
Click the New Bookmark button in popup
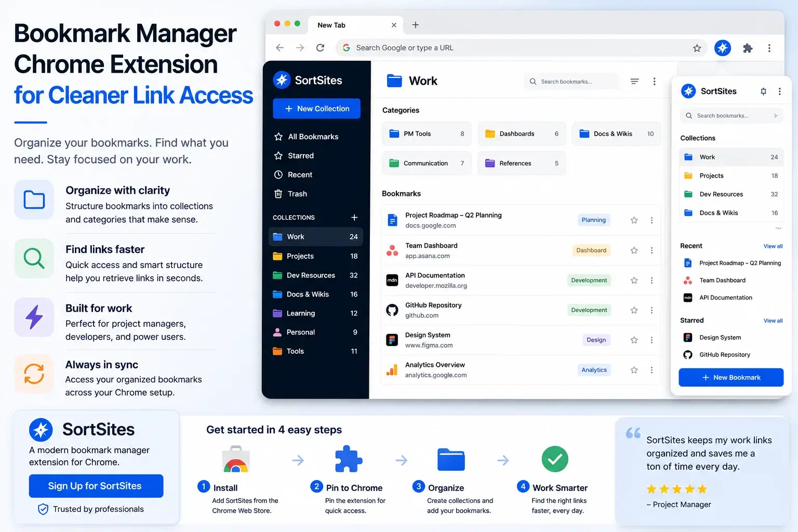[731, 378]
